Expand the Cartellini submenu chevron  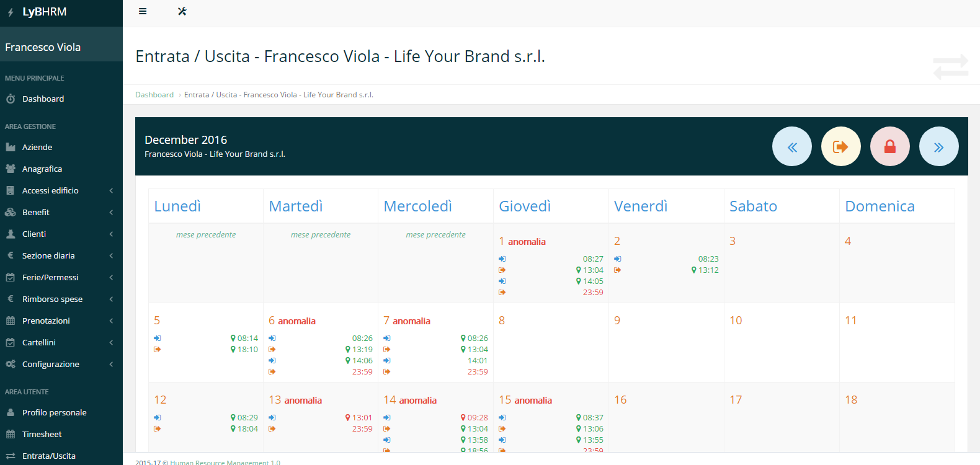pos(111,342)
